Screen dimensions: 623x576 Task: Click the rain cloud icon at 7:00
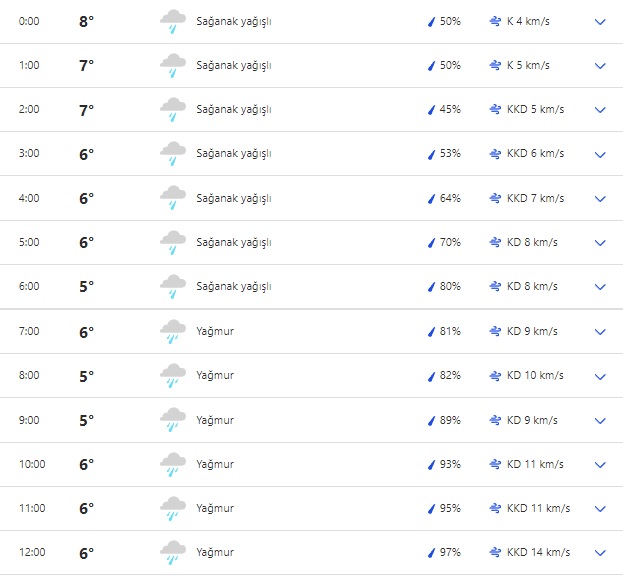[x=173, y=331]
